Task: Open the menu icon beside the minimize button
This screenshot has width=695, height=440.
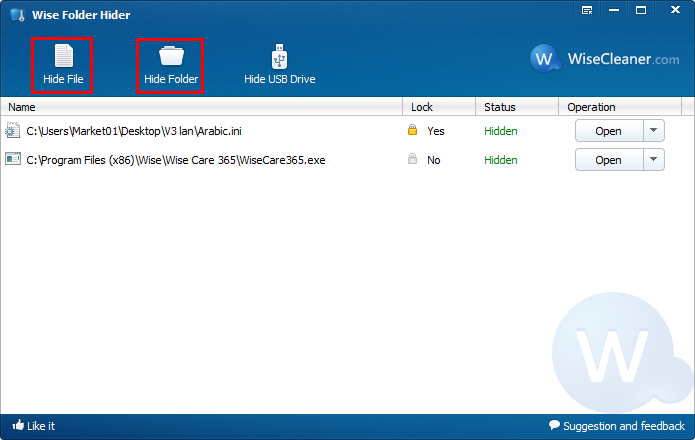Action: coord(587,10)
